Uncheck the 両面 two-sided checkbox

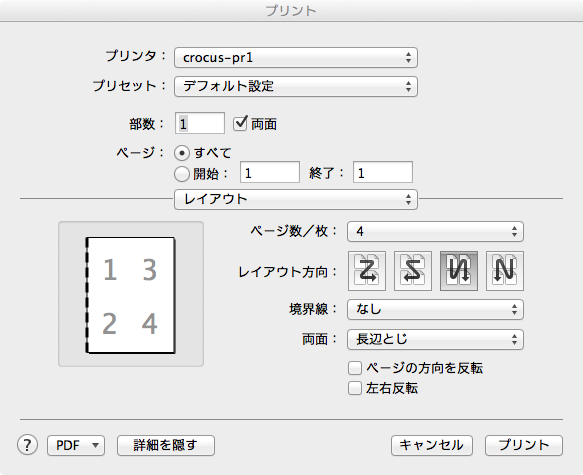pyautogui.click(x=240, y=123)
